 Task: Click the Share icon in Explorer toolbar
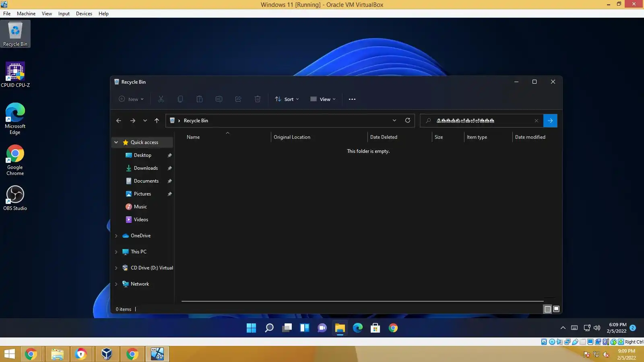point(238,99)
